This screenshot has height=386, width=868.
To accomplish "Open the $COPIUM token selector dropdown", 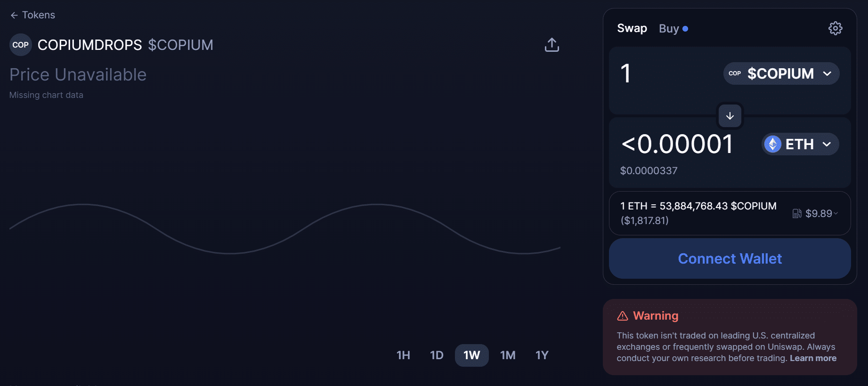I will 781,73.
